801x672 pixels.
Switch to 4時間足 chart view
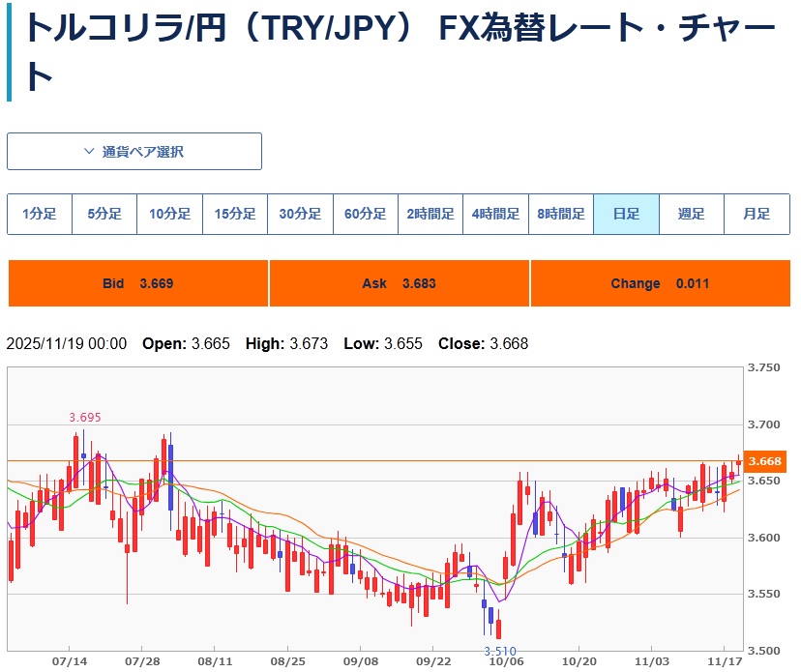click(x=495, y=215)
